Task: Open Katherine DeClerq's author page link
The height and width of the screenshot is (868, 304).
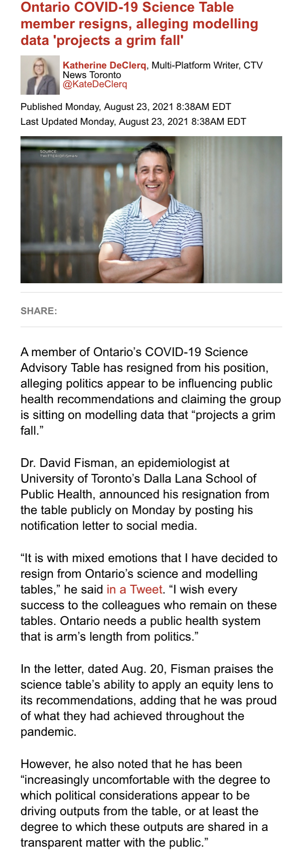Action: (104, 65)
